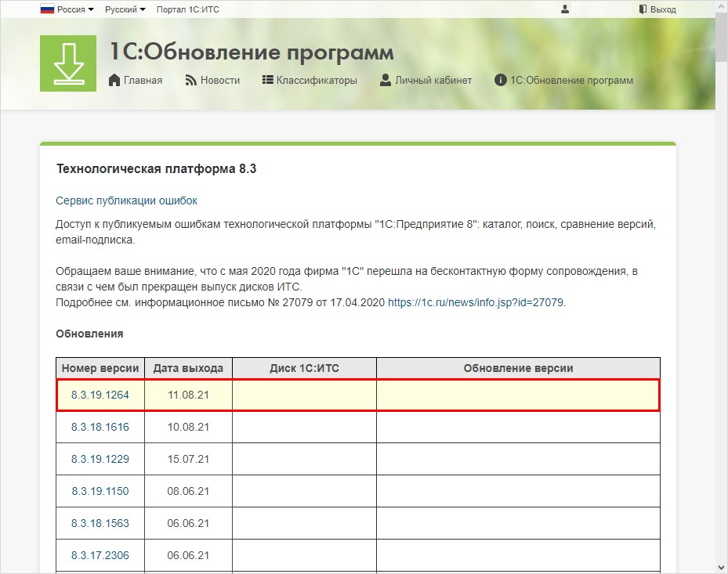Click the vertical scrollbar thumb
The width and height of the screenshot is (728, 574).
(722, 36)
